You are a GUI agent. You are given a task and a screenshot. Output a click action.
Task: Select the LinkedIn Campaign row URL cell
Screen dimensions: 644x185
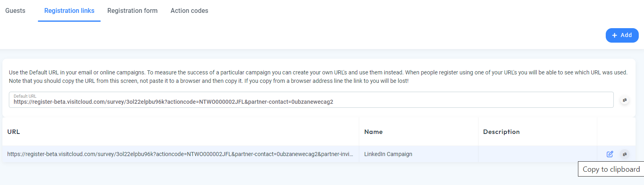pyautogui.click(x=180, y=154)
